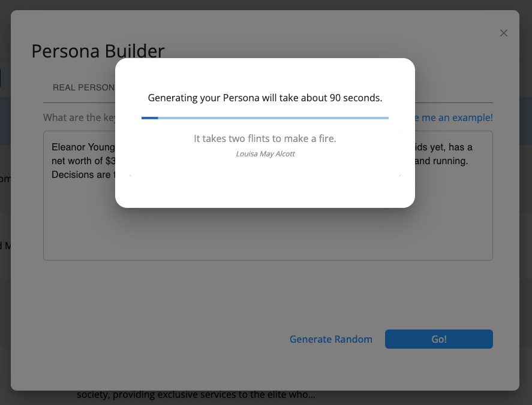Select the 'It takes two flints' quote
This screenshot has width=532, height=405.
tap(265, 138)
